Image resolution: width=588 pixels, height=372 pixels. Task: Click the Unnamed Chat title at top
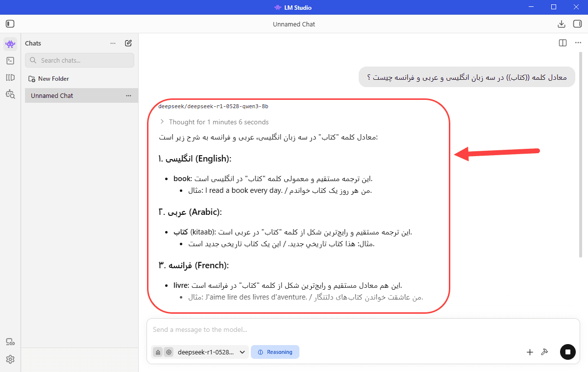tap(294, 24)
